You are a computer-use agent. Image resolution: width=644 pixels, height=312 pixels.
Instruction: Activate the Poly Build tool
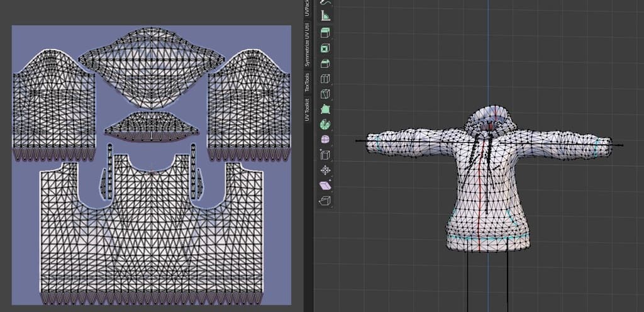pyautogui.click(x=326, y=109)
